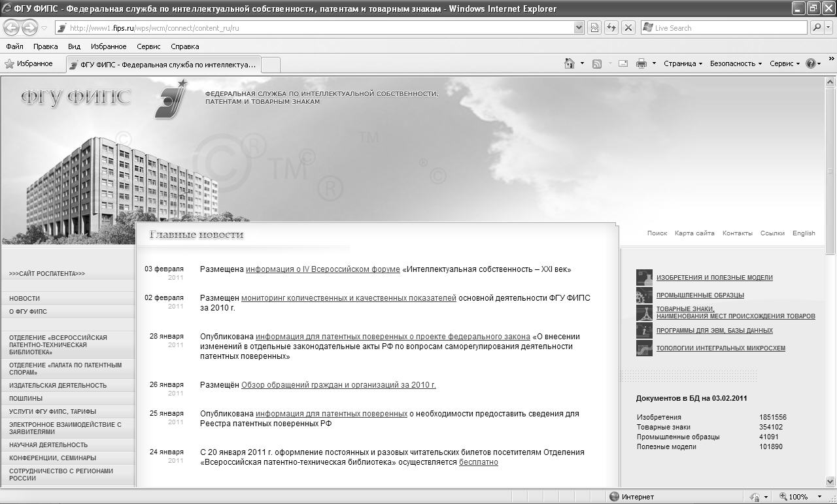Open ИЗДАТЕЛЬСКАЯ ДЕЯТЕЛЬНОСТЬ sidebar item

pos(58,386)
